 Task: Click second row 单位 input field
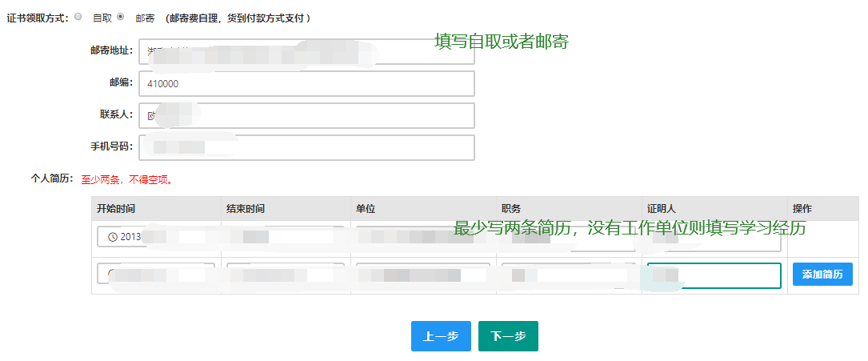point(422,275)
